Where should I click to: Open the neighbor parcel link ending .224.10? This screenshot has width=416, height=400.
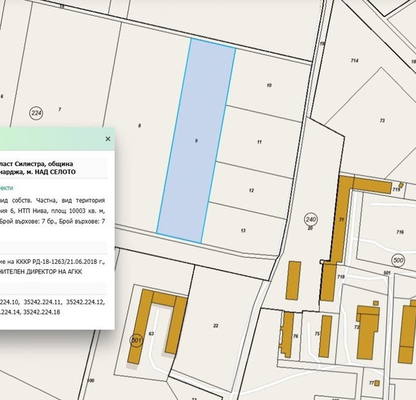(9, 302)
